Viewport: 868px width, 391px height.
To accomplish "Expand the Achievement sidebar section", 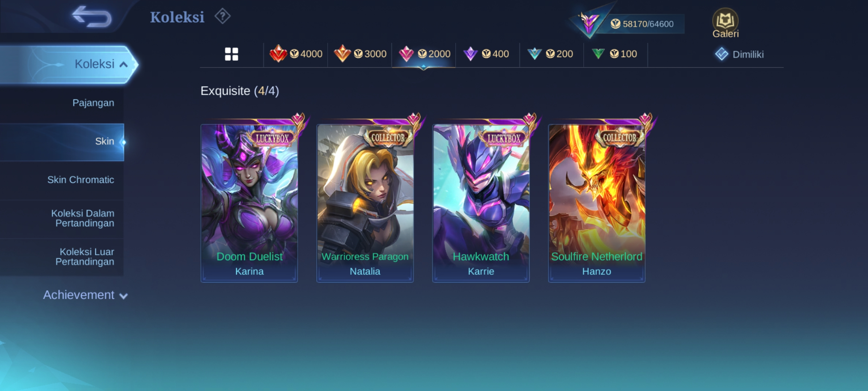I will pos(85,295).
